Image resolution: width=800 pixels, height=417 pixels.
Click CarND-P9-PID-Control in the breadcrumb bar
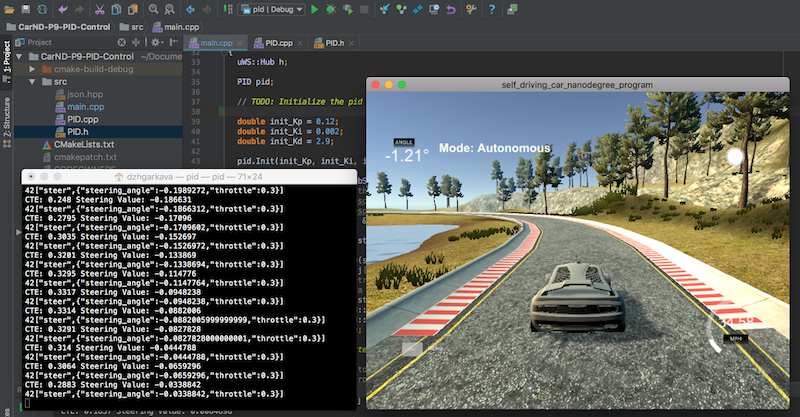(58, 27)
